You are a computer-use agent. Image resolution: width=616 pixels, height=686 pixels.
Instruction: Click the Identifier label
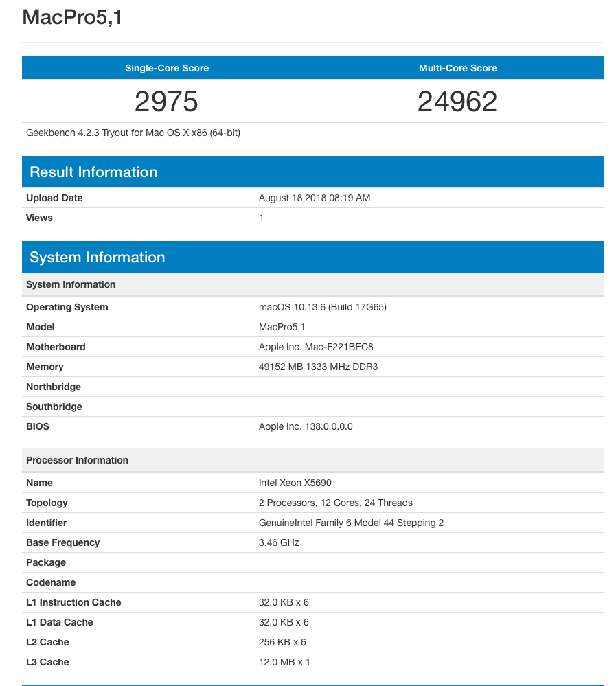click(47, 523)
